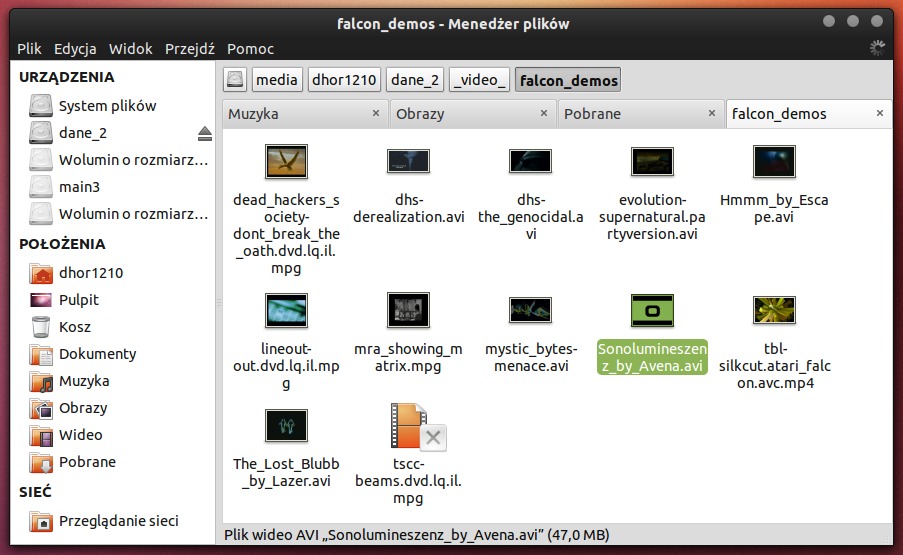Select Hmmm_by_Escape.avi thumbnail
Image resolution: width=903 pixels, height=555 pixels.
pyautogui.click(x=775, y=161)
